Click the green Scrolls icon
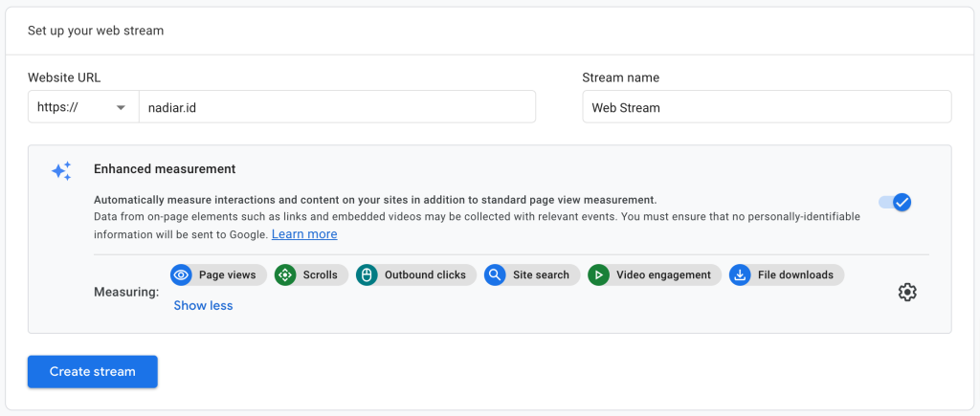980x416 pixels. point(285,275)
